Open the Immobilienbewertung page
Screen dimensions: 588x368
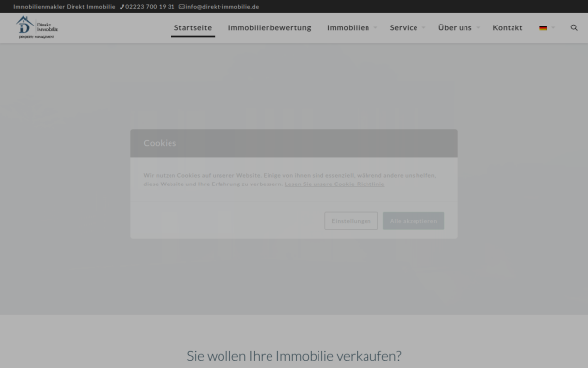[269, 27]
